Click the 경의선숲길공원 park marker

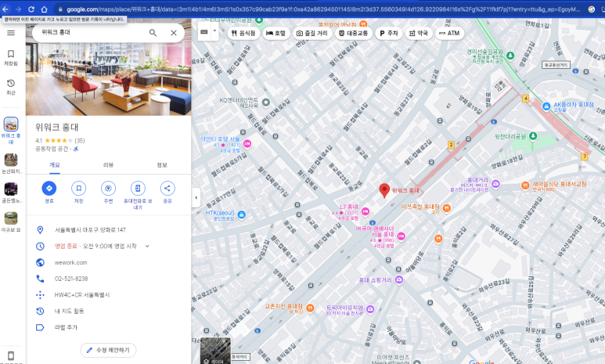point(510,56)
